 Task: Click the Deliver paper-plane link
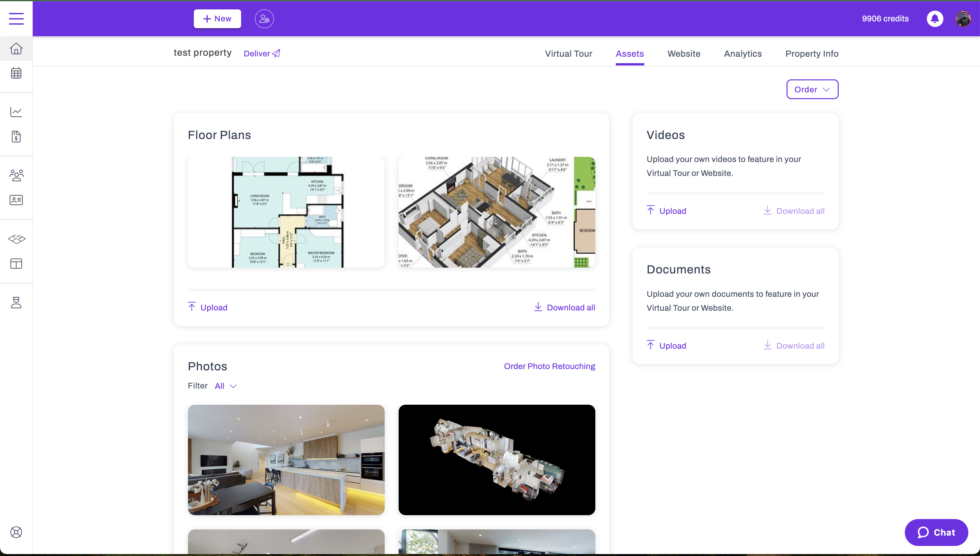(x=262, y=53)
